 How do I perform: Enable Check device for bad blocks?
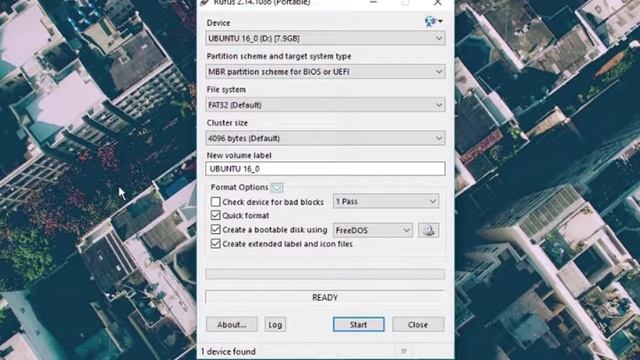click(216, 202)
